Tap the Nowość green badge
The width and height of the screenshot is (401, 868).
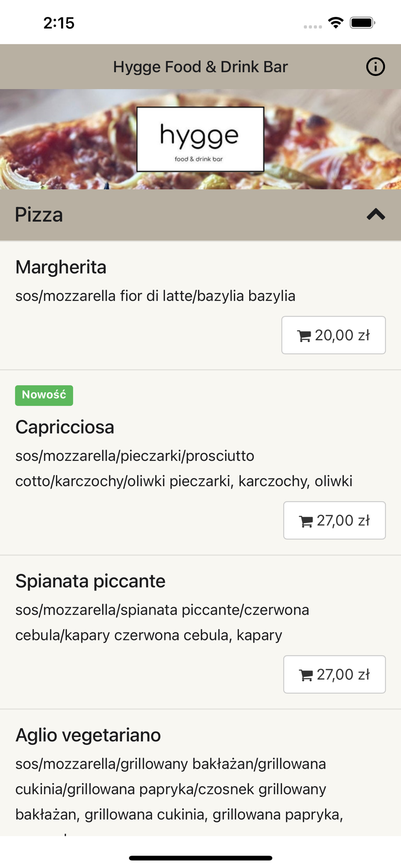tap(44, 395)
